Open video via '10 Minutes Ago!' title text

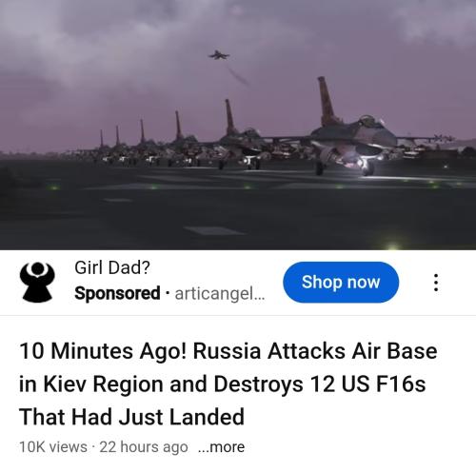pyautogui.click(x=103, y=351)
